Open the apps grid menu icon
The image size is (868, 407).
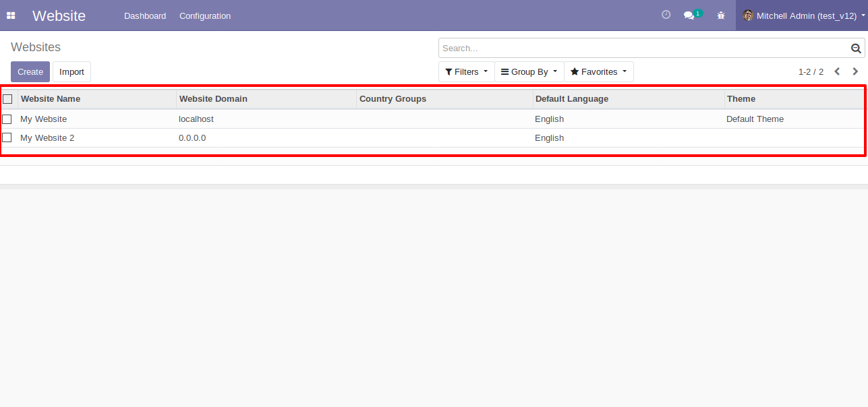11,15
